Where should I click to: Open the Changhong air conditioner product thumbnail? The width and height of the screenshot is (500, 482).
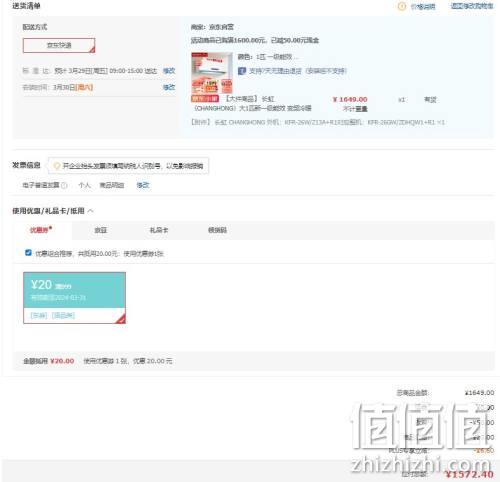[212, 73]
